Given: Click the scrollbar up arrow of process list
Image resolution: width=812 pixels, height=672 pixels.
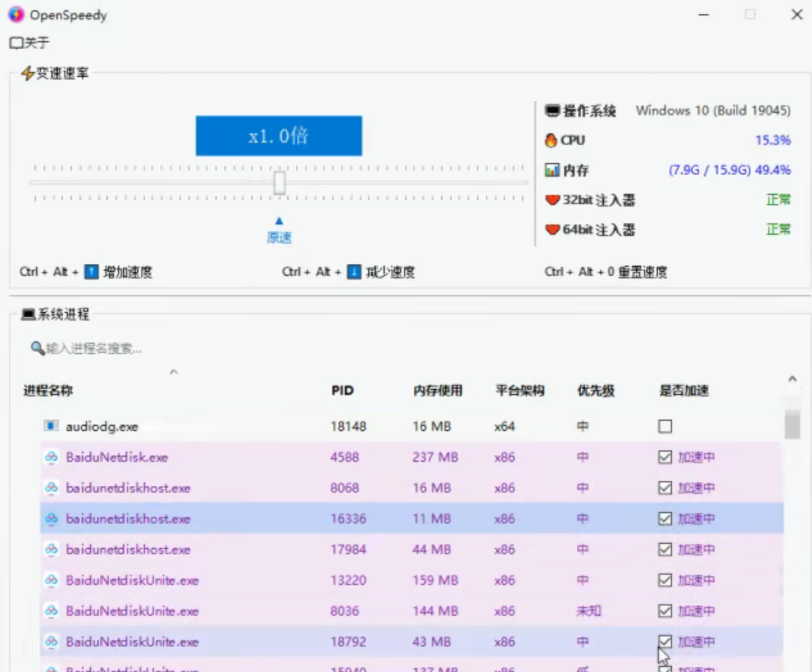Looking at the screenshot, I should (792, 379).
